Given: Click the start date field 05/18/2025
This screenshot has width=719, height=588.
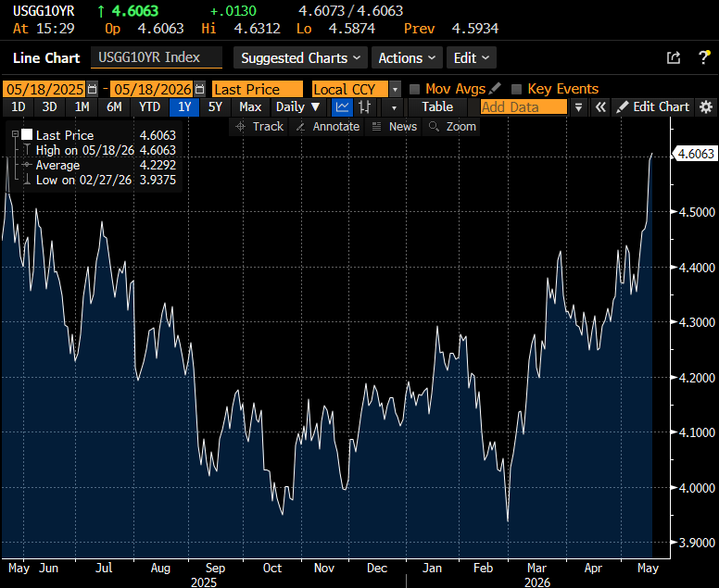Looking at the screenshot, I should [44, 89].
